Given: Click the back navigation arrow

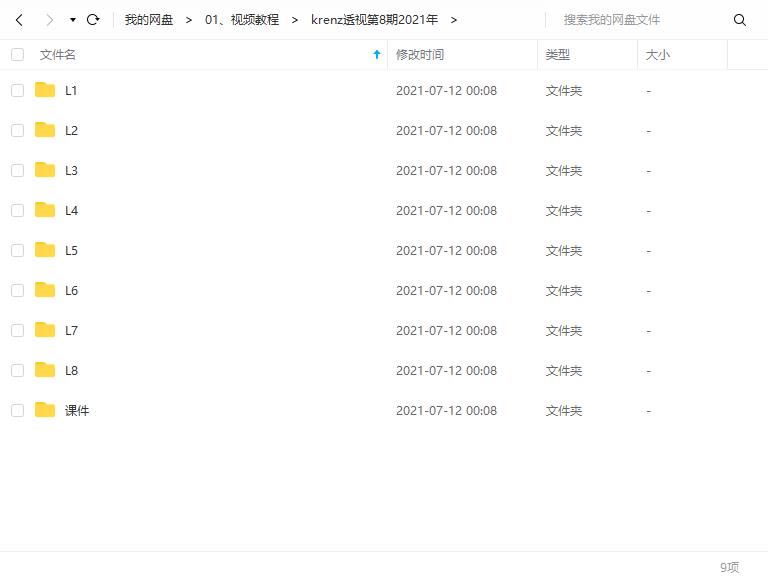Looking at the screenshot, I should (x=20, y=20).
